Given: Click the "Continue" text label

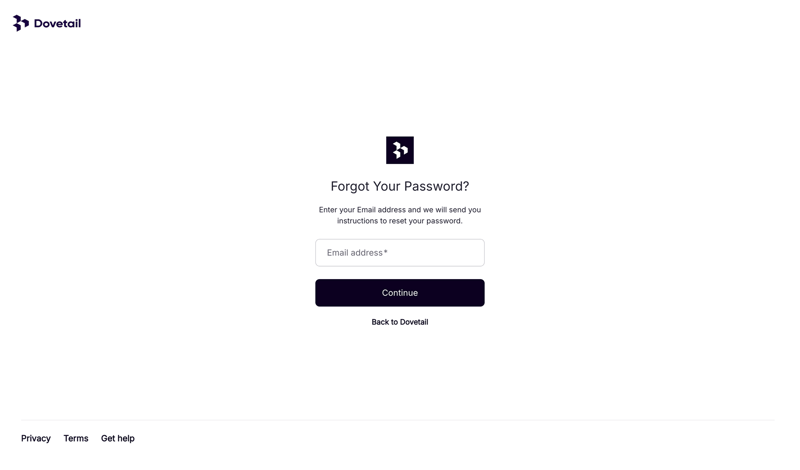Looking at the screenshot, I should pos(399,293).
